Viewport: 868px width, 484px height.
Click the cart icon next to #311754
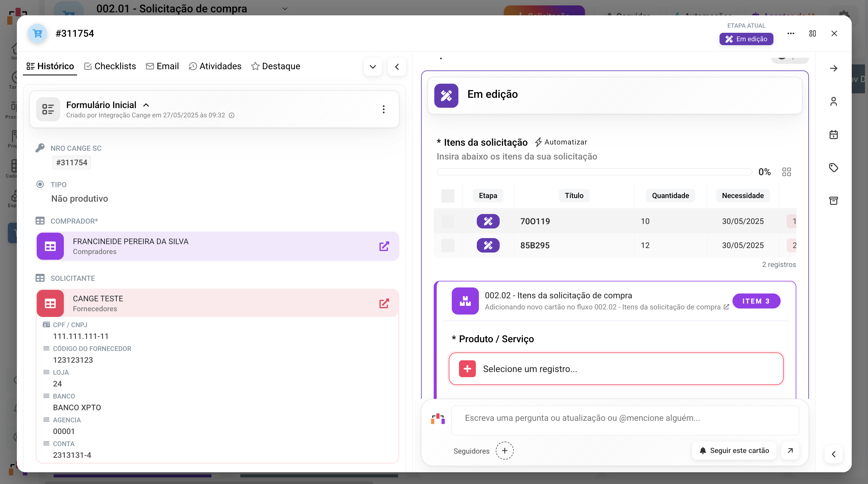pos(37,33)
